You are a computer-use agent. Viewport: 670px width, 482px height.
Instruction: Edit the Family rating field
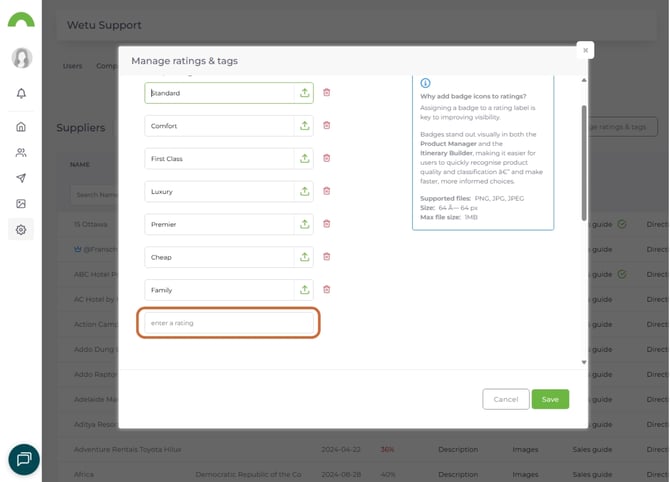click(219, 290)
